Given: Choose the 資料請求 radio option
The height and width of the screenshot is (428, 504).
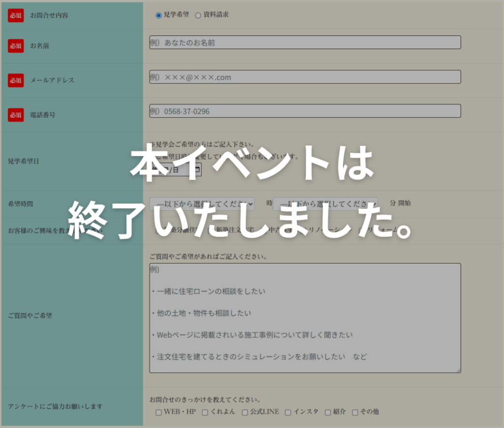Looking at the screenshot, I should coord(198,15).
